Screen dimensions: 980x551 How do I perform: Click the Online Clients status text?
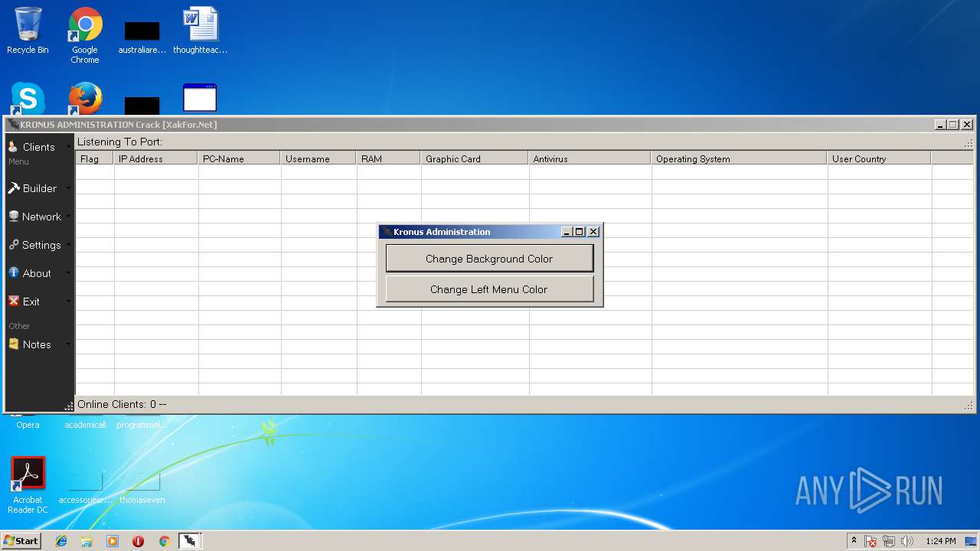[122, 404]
